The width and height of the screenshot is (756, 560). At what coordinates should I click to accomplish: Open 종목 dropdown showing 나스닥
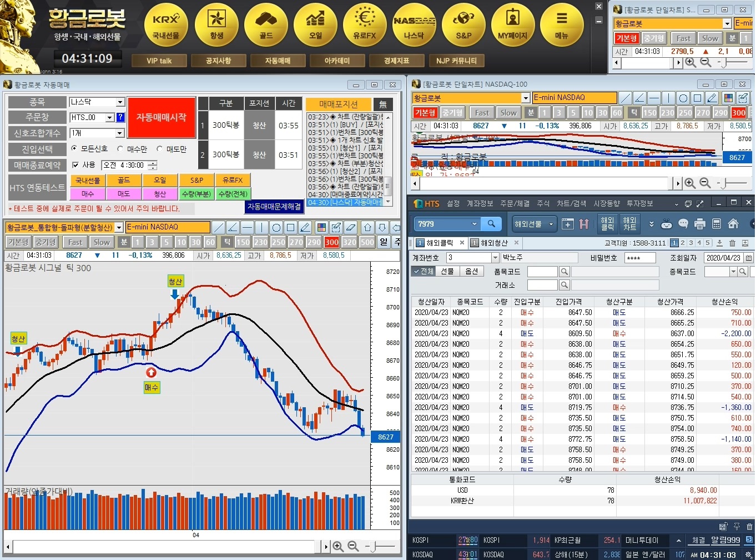coord(120,102)
